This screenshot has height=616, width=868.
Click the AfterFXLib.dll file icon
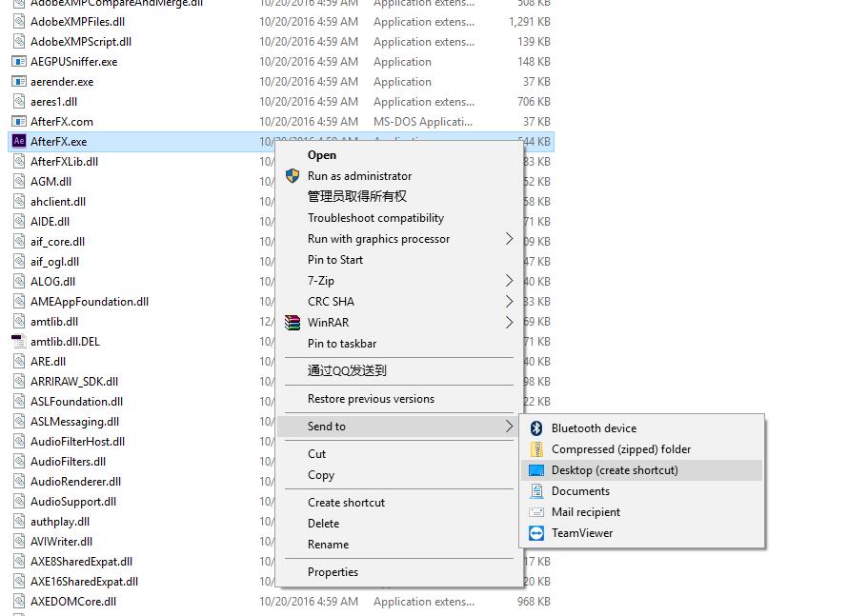19,162
